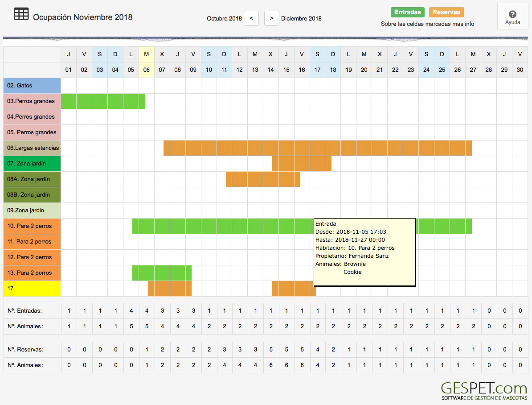Click the GESPET.com logo
Screen dimensions: 532x405
point(484,391)
